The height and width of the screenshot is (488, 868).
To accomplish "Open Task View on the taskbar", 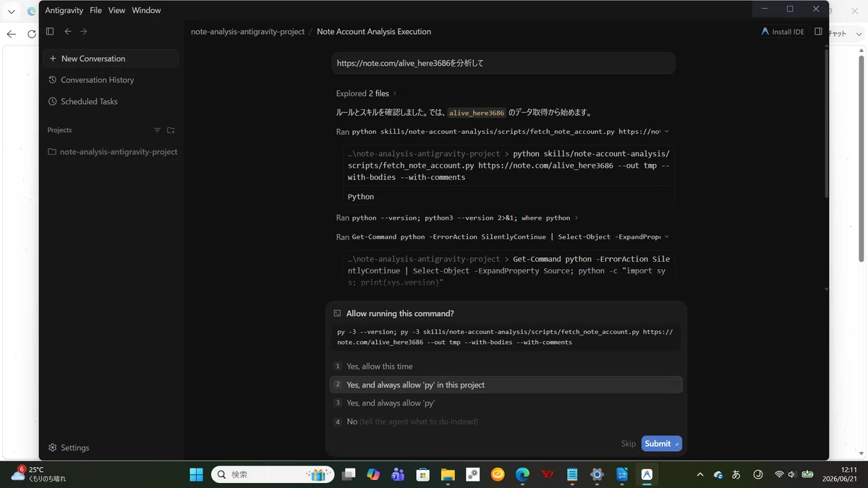I will (x=349, y=474).
